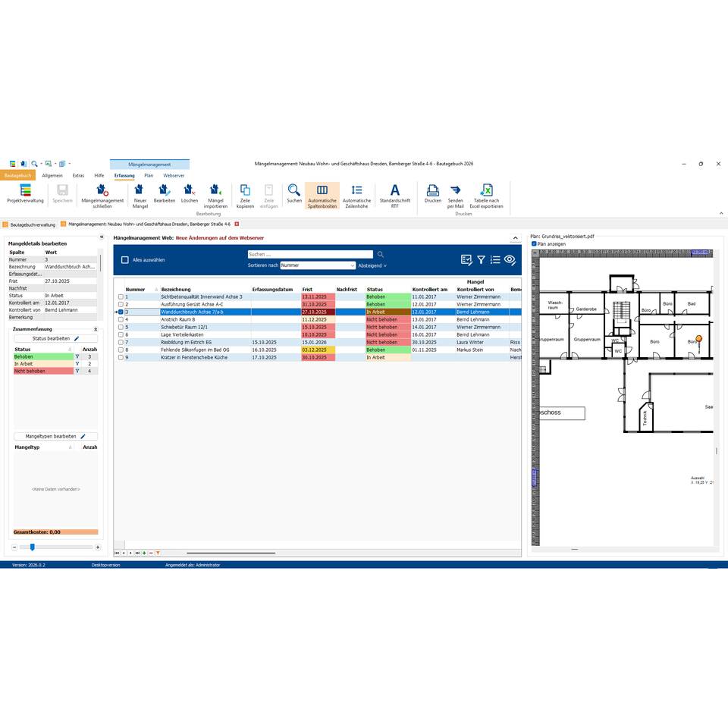This screenshot has width=728, height=728.
Task: Collapse the blue search header with chevron
Action: 516,237
